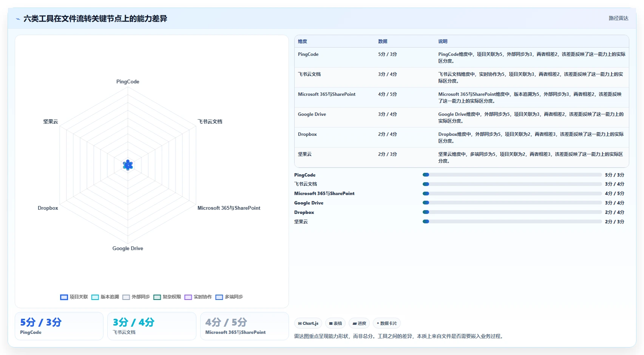Click the 飞书云文档 progress bar
The width and height of the screenshot is (644, 355).
512,184
